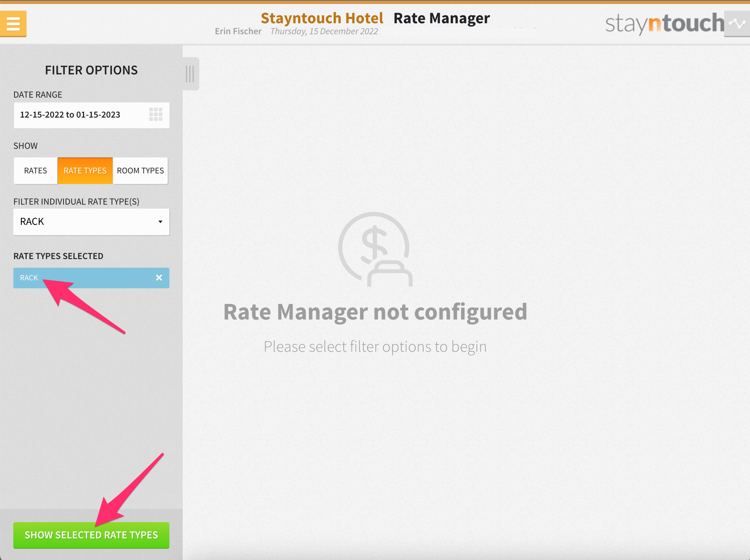Switch Show filter to RATES
The width and height of the screenshot is (750, 560).
tap(36, 170)
